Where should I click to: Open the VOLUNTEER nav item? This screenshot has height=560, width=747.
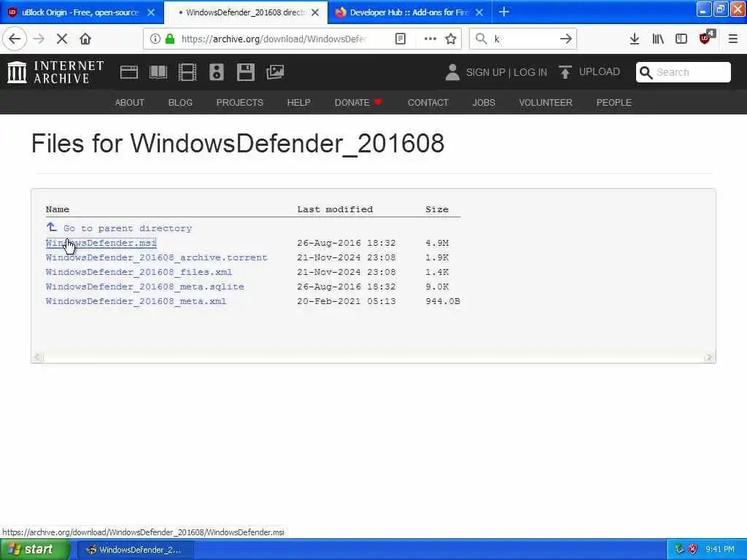click(546, 103)
